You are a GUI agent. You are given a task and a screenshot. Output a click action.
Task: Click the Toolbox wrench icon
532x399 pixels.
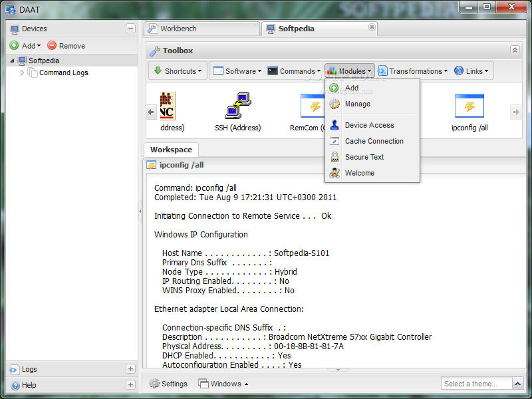tap(155, 51)
